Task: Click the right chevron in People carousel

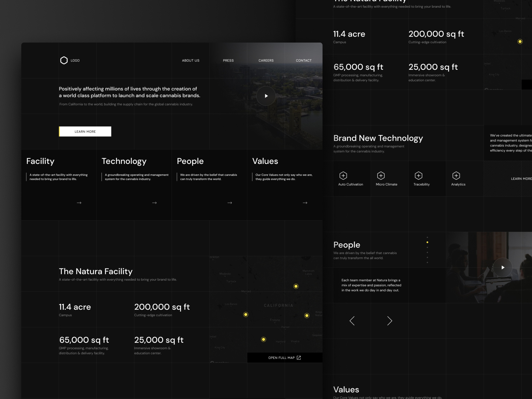Action: click(x=389, y=321)
